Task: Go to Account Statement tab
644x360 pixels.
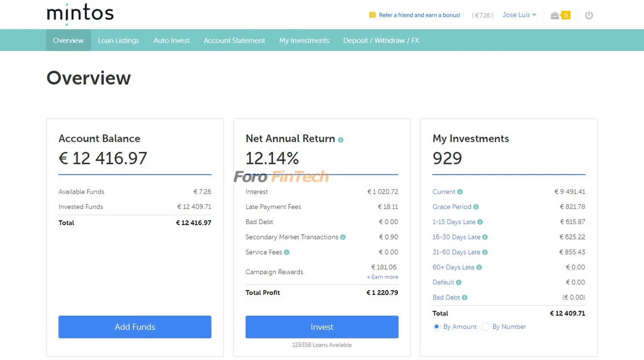Action: coord(234,41)
